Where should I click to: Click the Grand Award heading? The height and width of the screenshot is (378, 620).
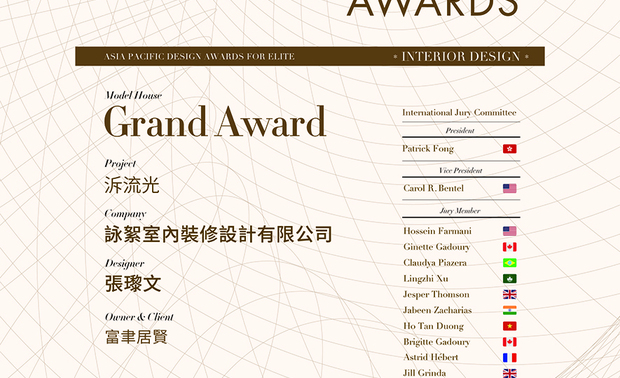click(215, 122)
